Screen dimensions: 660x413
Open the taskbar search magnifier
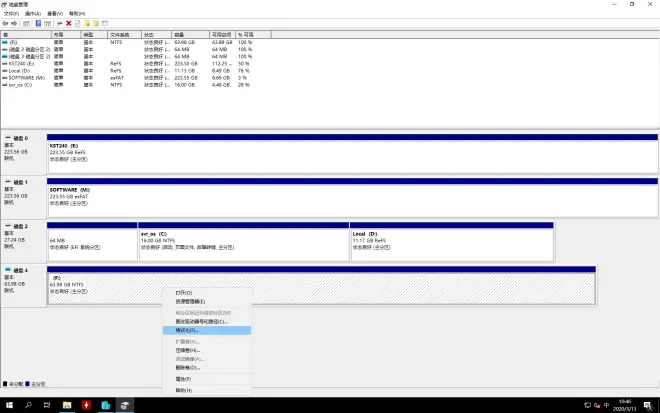tap(28, 405)
